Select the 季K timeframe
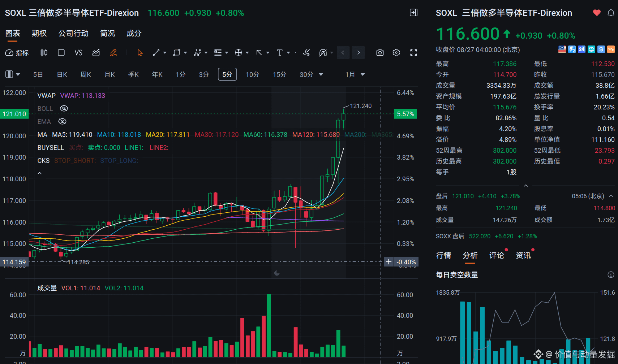Image resolution: width=618 pixels, height=364 pixels. [x=133, y=74]
